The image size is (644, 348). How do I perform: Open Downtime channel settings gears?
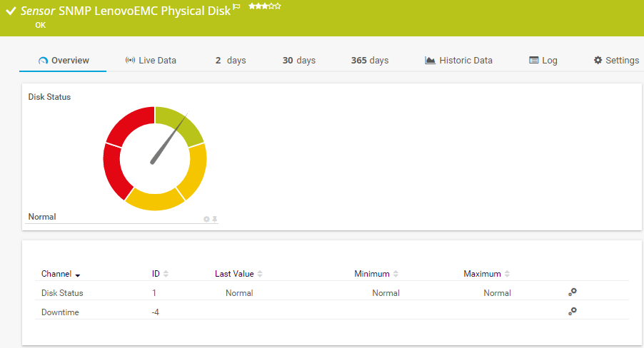pyautogui.click(x=573, y=311)
